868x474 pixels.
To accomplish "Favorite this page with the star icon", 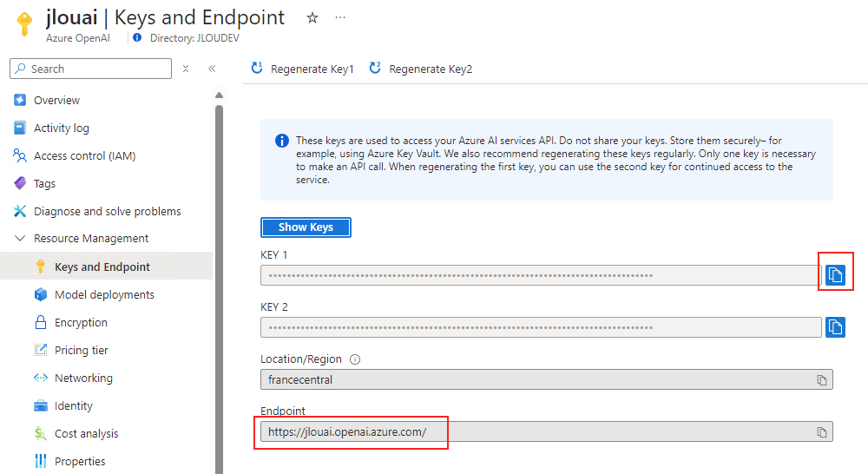I will (312, 17).
